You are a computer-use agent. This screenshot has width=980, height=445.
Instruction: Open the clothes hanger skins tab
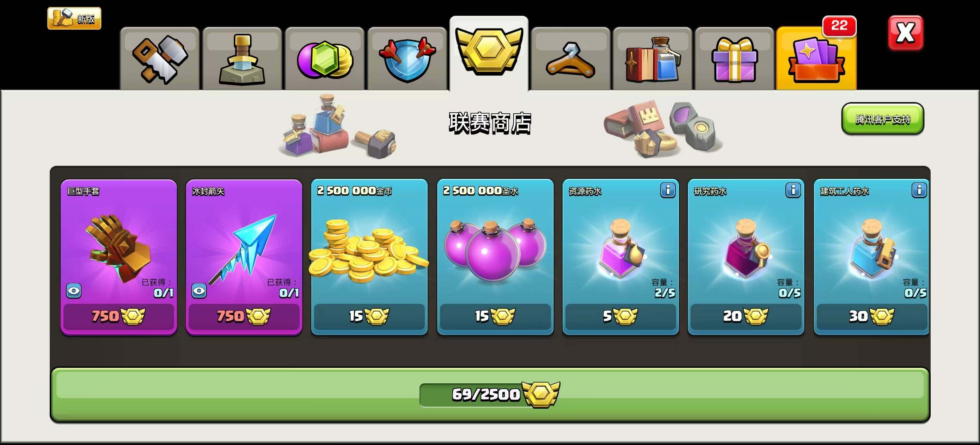tap(571, 59)
